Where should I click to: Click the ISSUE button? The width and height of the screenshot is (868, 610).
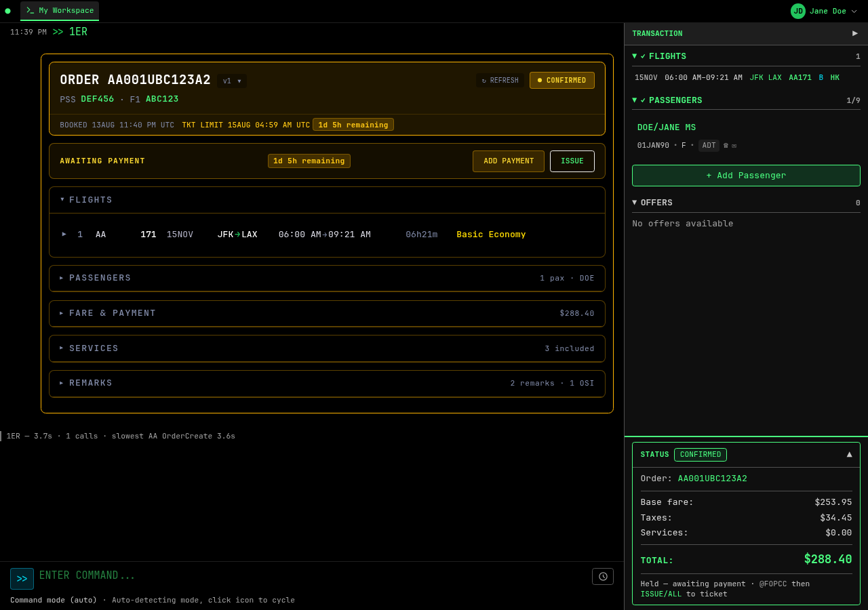[x=572, y=161]
